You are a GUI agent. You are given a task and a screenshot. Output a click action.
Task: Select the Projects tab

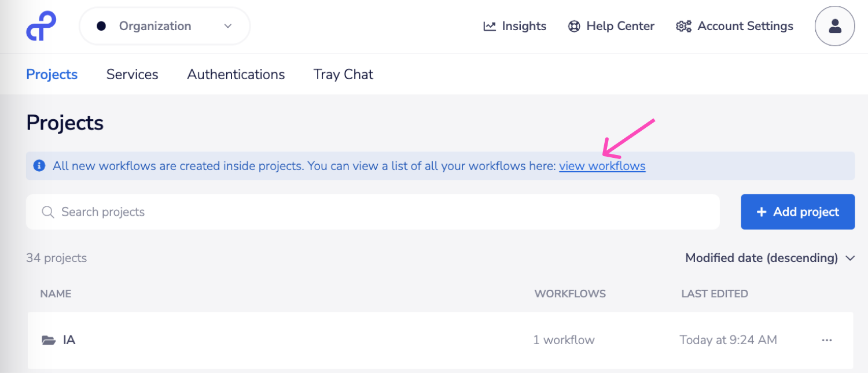52,74
